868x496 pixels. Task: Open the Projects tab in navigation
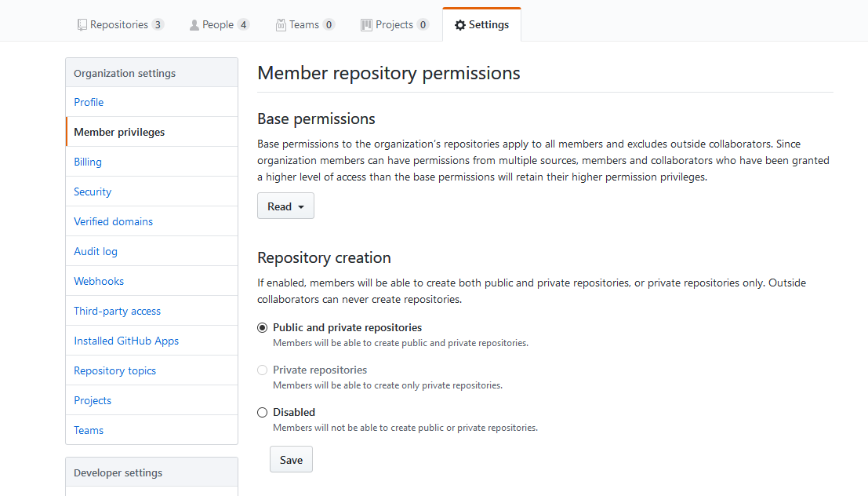pyautogui.click(x=394, y=24)
